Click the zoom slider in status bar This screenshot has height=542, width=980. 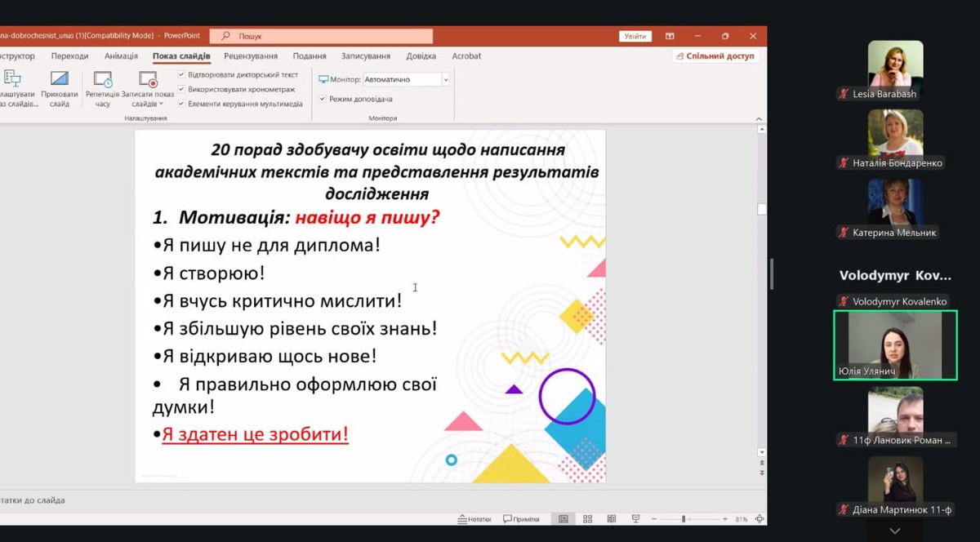(x=684, y=519)
